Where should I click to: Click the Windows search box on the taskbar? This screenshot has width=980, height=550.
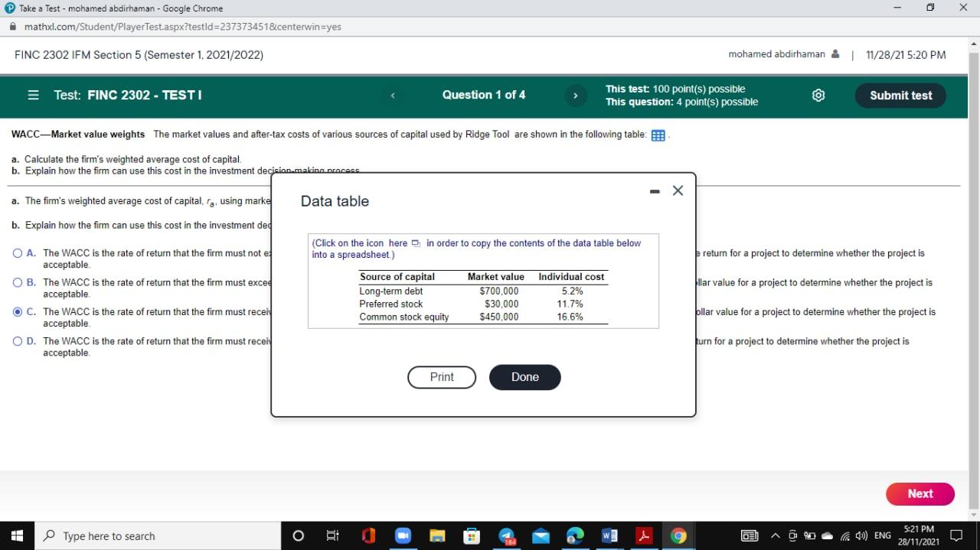(157, 536)
